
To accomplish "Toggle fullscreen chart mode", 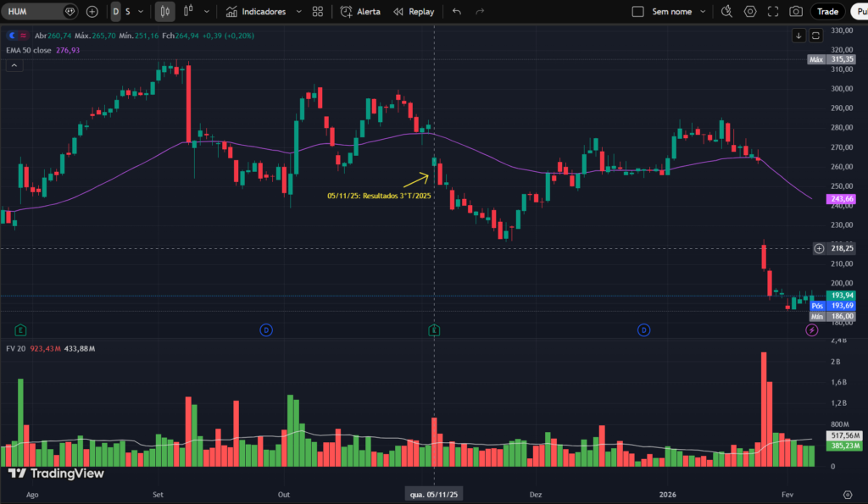I will click(x=773, y=11).
